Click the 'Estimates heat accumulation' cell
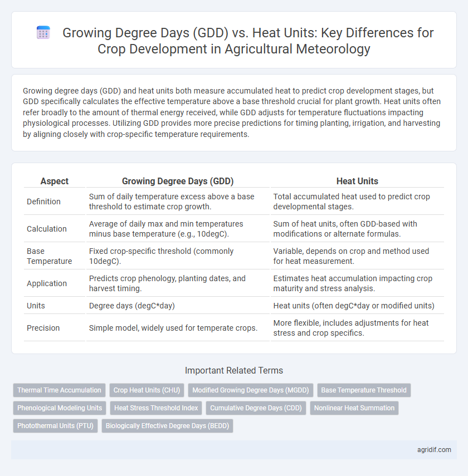 [357, 283]
